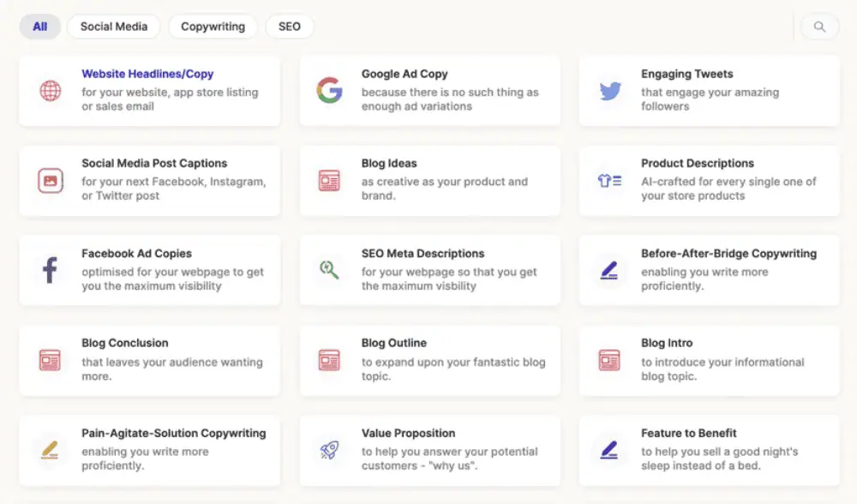Open the search button at top right

819,27
